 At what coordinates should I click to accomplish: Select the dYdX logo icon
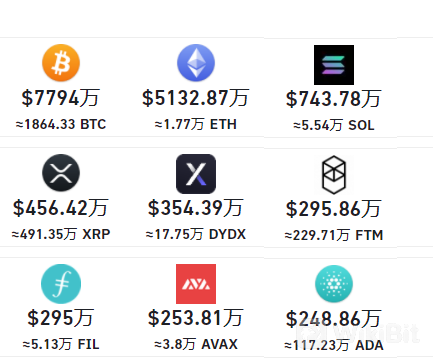click(196, 174)
